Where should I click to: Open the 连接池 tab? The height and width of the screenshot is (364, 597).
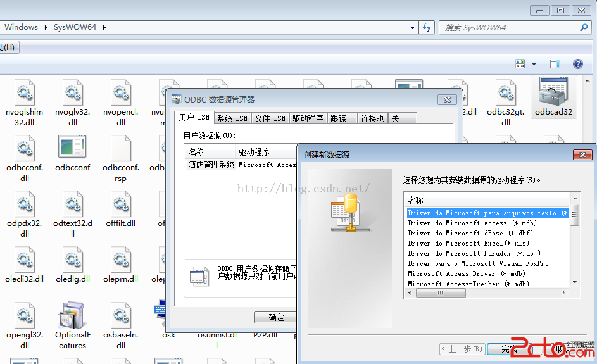point(372,118)
